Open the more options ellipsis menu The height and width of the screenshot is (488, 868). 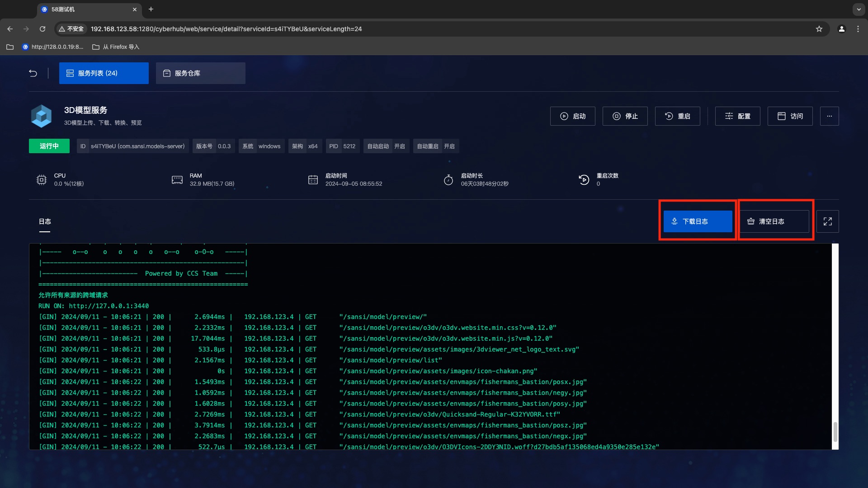pos(829,116)
